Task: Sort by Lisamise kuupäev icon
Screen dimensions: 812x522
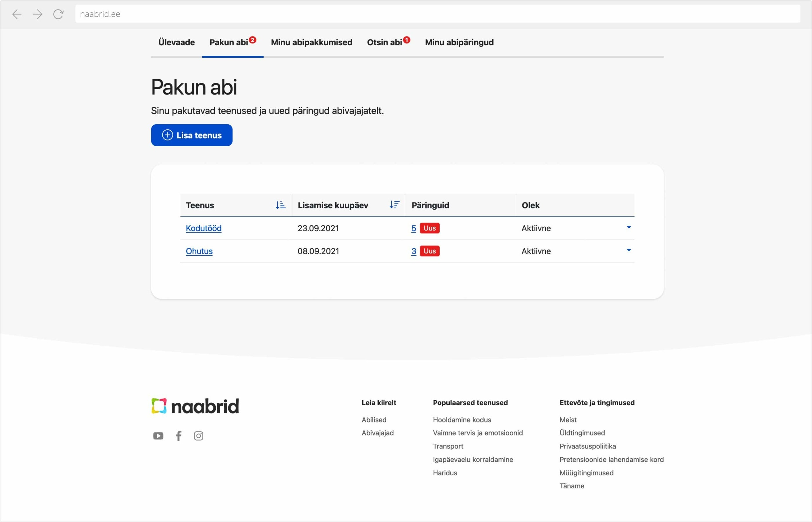Action: (394, 205)
